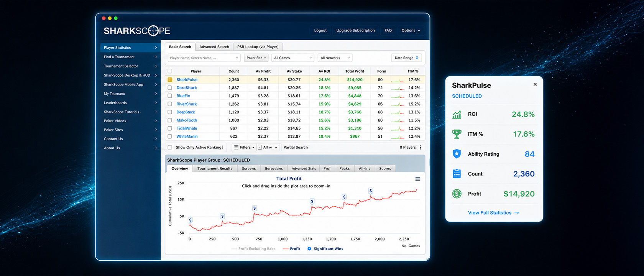Click the ITM % trophy icon
The height and width of the screenshot is (276, 644).
pos(457,134)
